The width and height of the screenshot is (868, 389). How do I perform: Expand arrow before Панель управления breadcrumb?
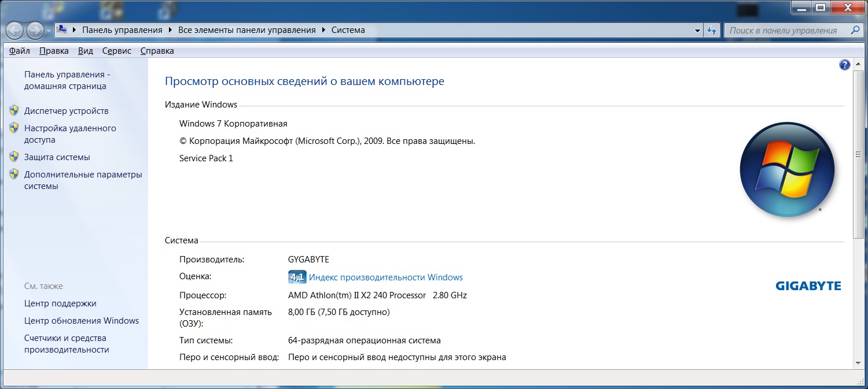75,30
